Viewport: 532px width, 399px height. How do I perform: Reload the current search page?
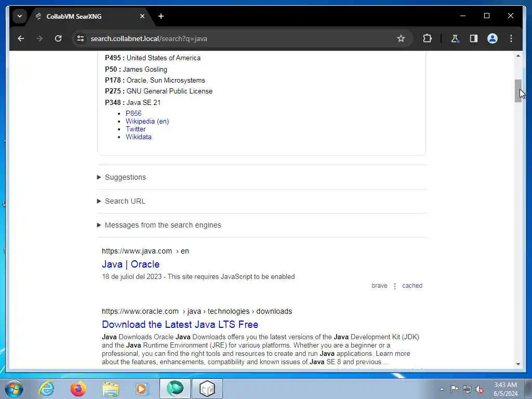coord(58,38)
